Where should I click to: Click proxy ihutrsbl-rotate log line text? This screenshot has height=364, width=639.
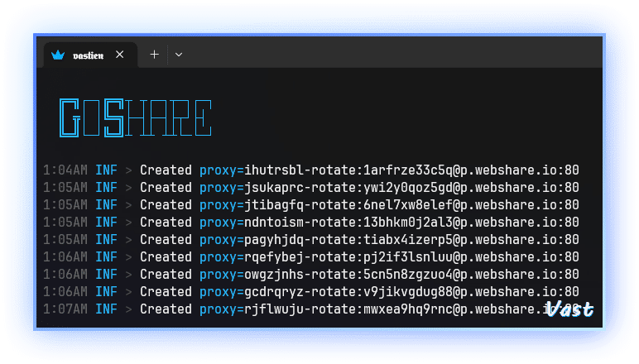point(389,170)
